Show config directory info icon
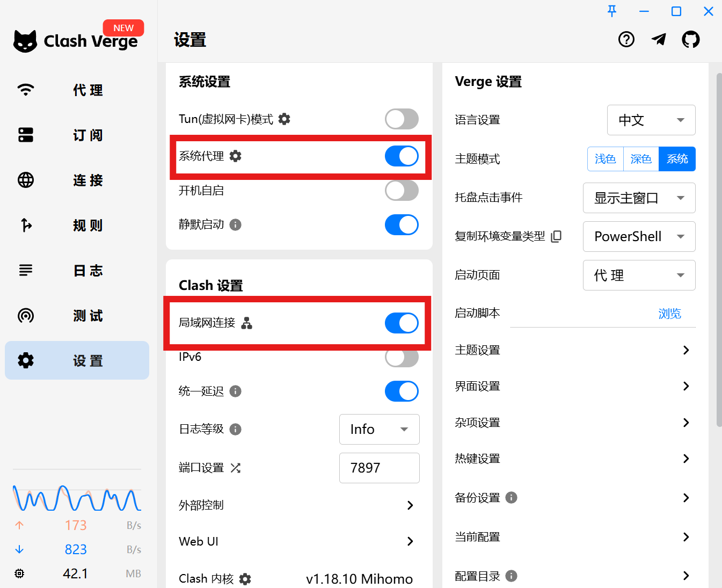Screen dimensions: 722x588 512,576
